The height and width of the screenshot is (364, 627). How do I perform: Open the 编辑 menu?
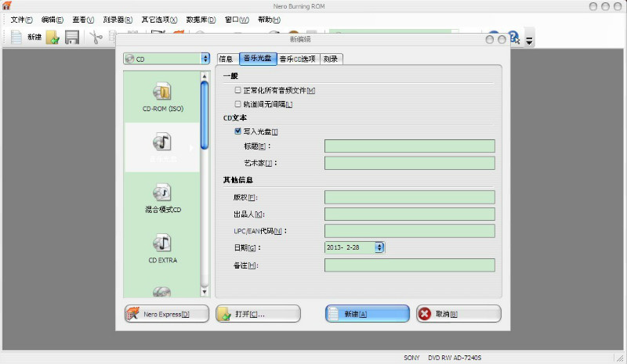[53, 20]
